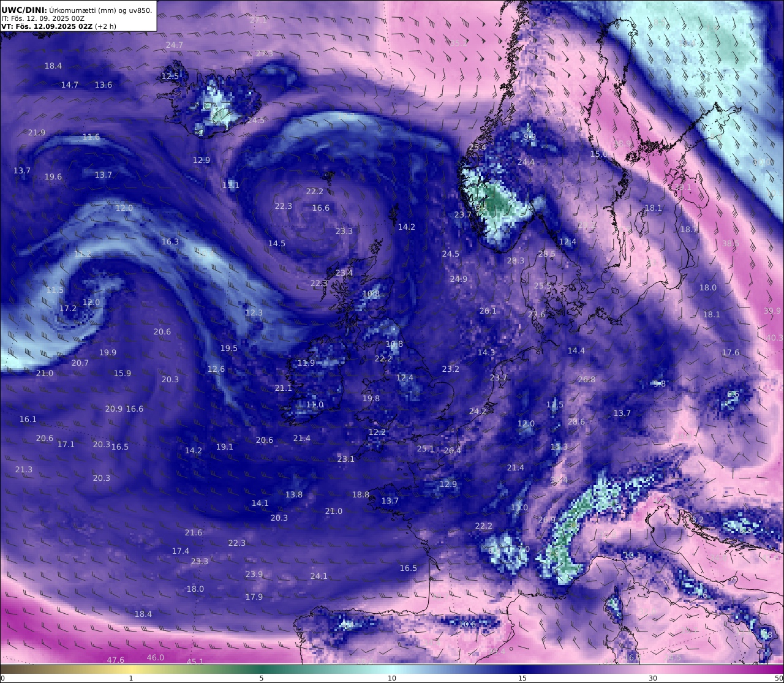Screen dimensions: 784x683
Task: Click the VT valid time 02Z line
Action: tap(47, 26)
